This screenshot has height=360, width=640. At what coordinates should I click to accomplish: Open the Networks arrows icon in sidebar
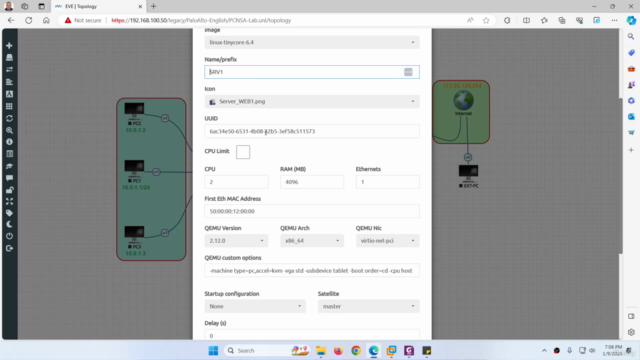9,70
